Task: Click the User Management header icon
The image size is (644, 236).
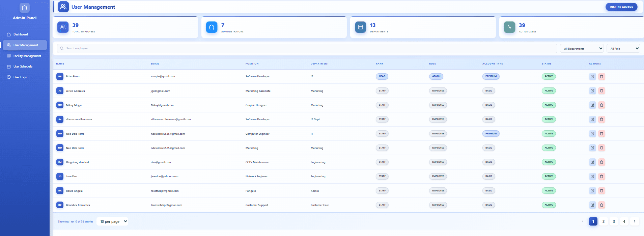Action: coord(63,7)
